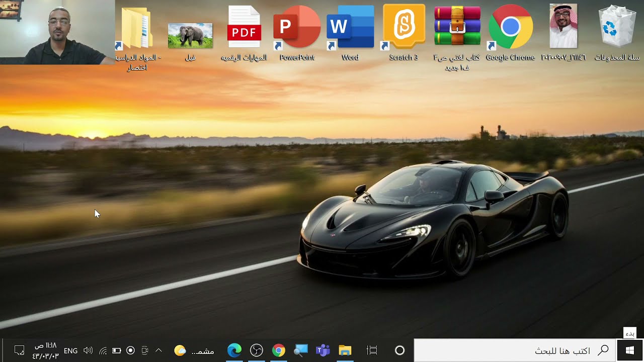The image size is (644, 362).
Task: Open the Word desktop shortcut
Action: 350,33
